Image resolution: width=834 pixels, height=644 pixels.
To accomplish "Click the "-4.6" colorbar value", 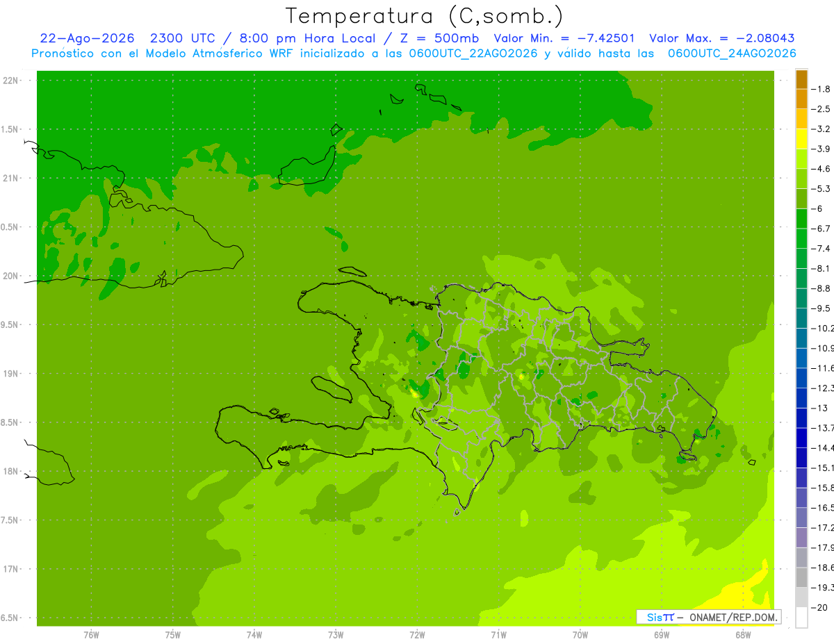I will point(821,169).
